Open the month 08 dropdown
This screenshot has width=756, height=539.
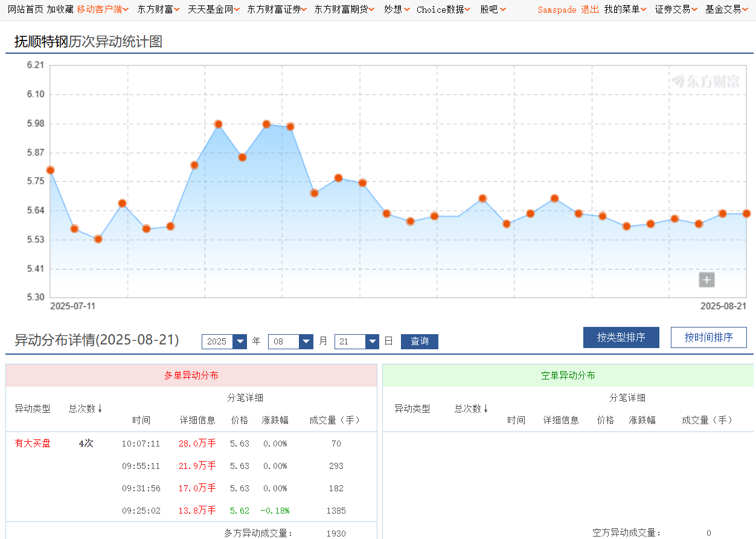[x=290, y=341]
